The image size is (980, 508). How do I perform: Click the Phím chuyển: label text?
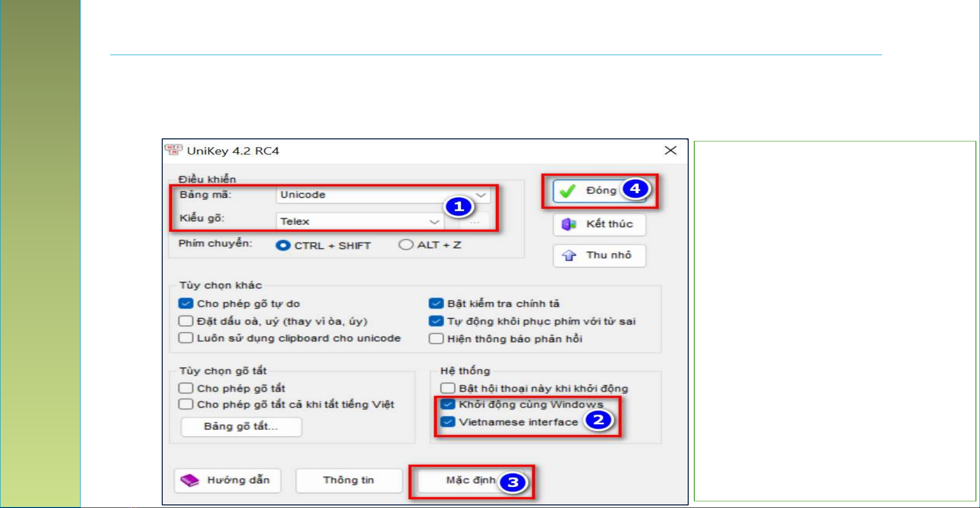(x=215, y=244)
